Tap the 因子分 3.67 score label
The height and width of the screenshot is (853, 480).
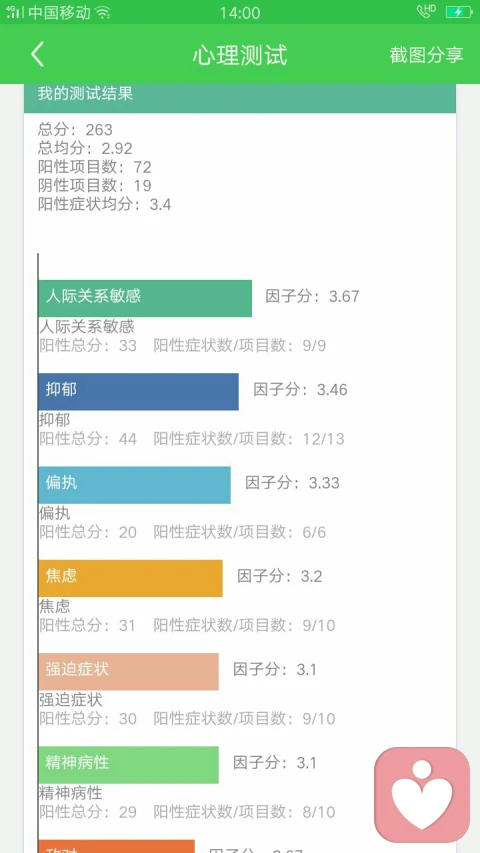click(312, 296)
